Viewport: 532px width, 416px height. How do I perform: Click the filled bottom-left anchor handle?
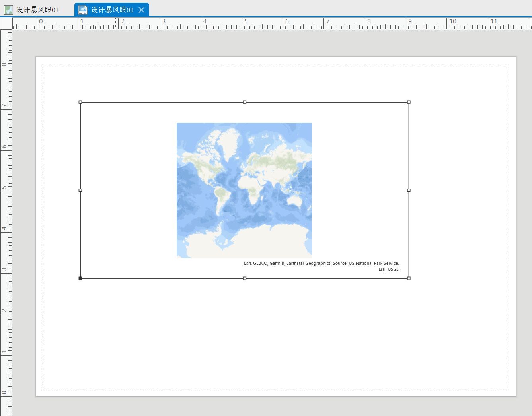(x=80, y=278)
